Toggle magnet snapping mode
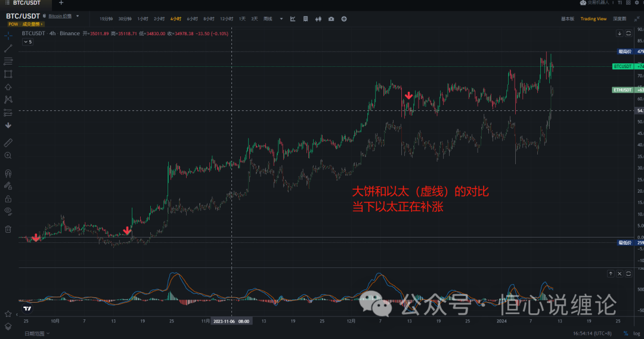644x339 pixels. click(8, 173)
